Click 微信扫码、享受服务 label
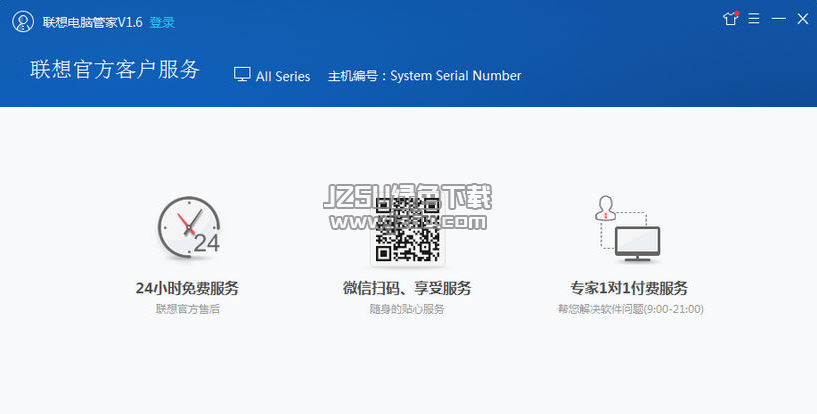The image size is (817, 414). coord(407,288)
